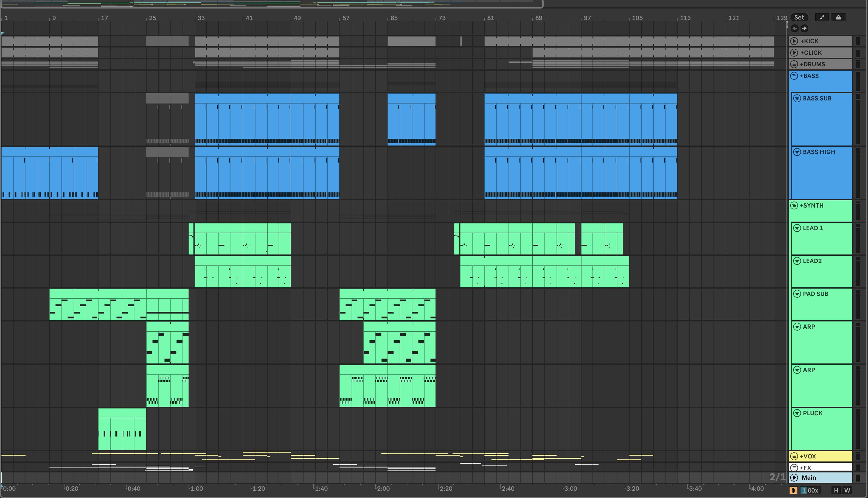
Task: Select the LEAD 1 track title
Action: pos(813,228)
